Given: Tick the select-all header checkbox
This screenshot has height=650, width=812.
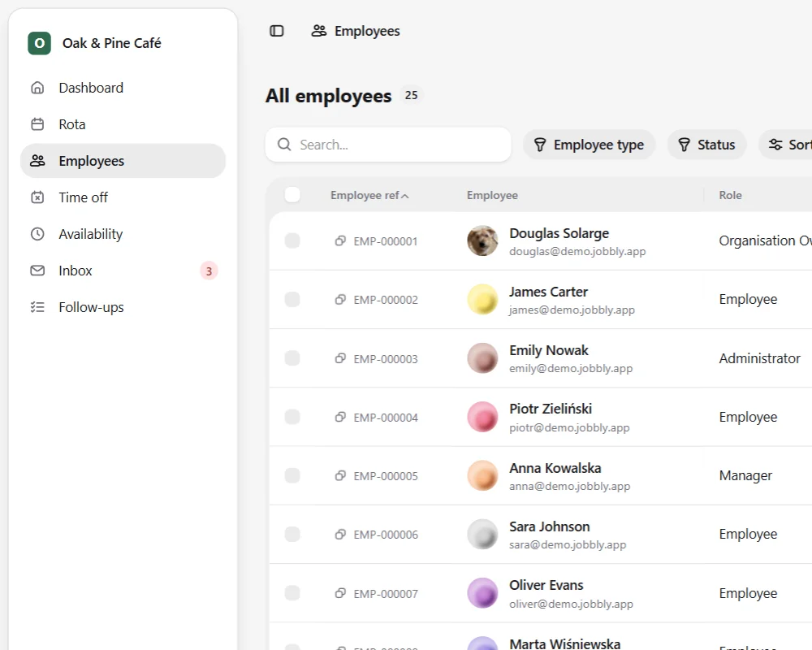Looking at the screenshot, I should (x=292, y=195).
